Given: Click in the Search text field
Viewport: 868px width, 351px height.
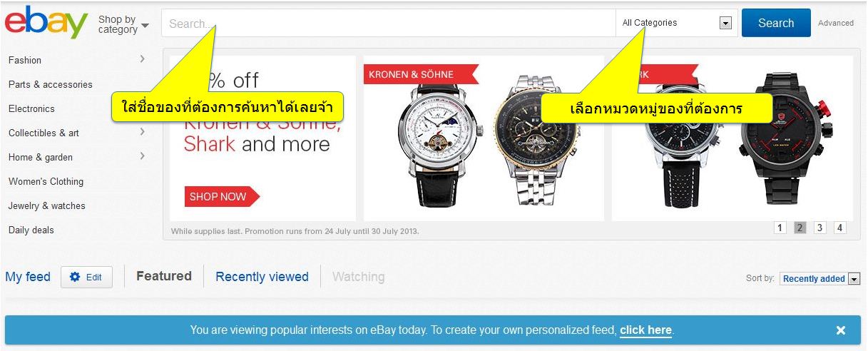Looking at the screenshot, I should pyautogui.click(x=389, y=23).
